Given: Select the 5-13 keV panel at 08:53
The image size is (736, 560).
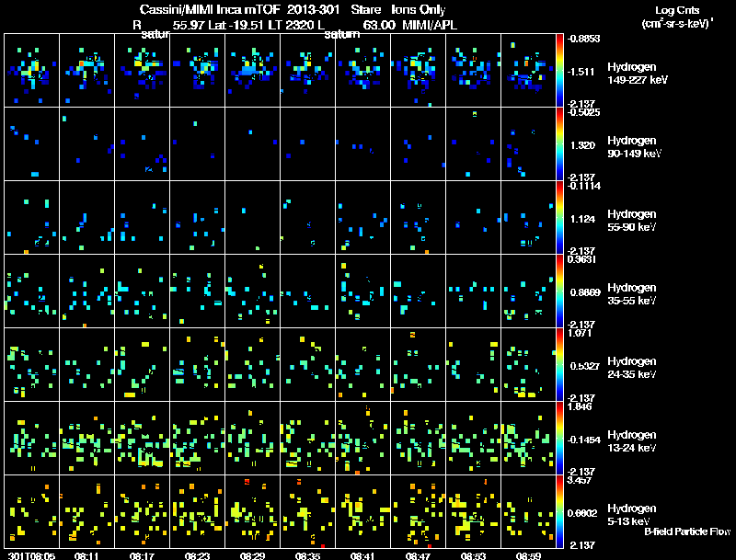Looking at the screenshot, I should (473, 511).
